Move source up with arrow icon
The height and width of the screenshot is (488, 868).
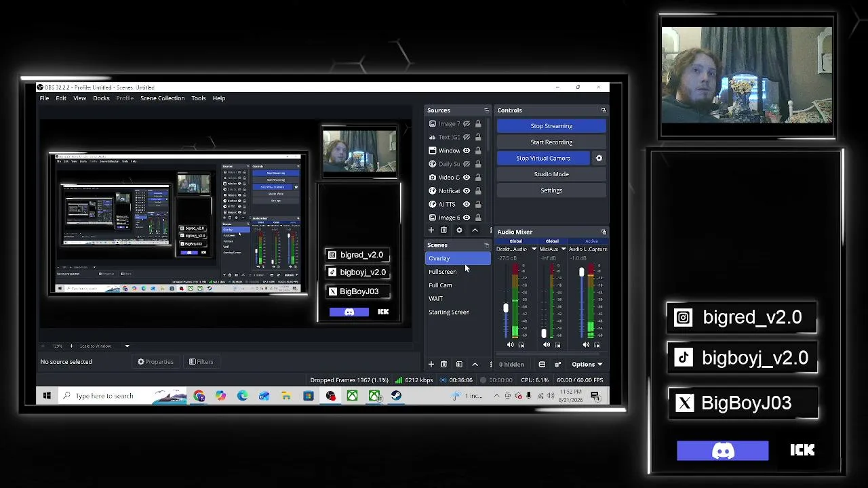click(x=475, y=230)
